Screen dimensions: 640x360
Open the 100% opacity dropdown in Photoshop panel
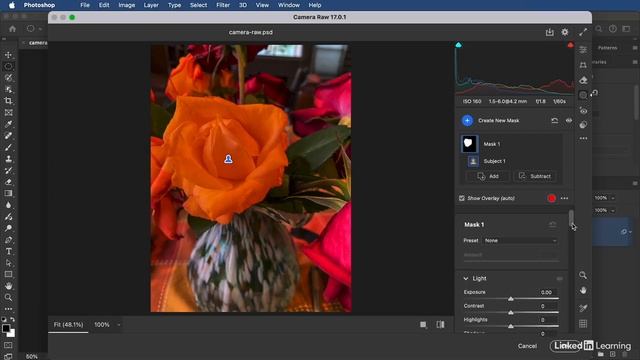tap(613, 198)
